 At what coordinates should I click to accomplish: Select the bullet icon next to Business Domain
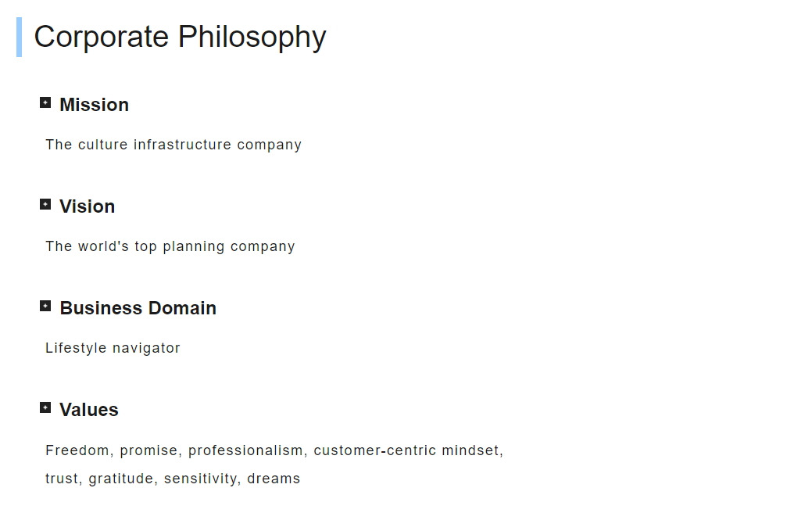45,306
